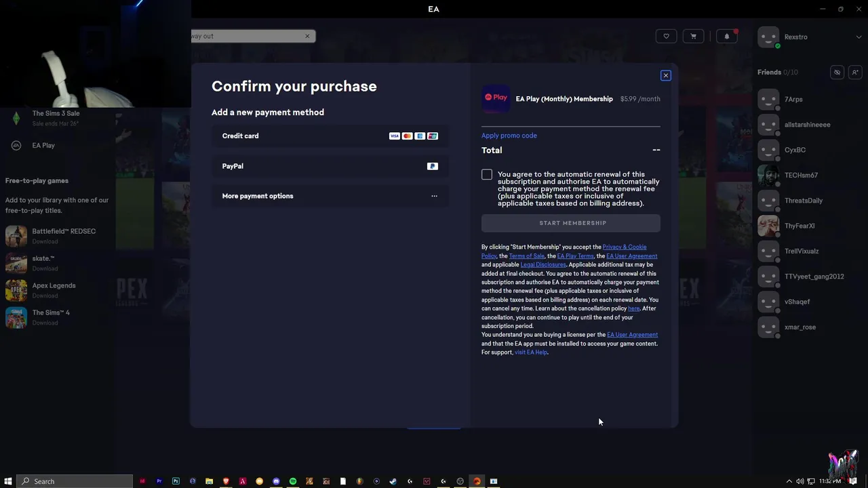This screenshot has width=868, height=488.
Task: Open friend TECHsm67 profile
Action: tap(801, 176)
